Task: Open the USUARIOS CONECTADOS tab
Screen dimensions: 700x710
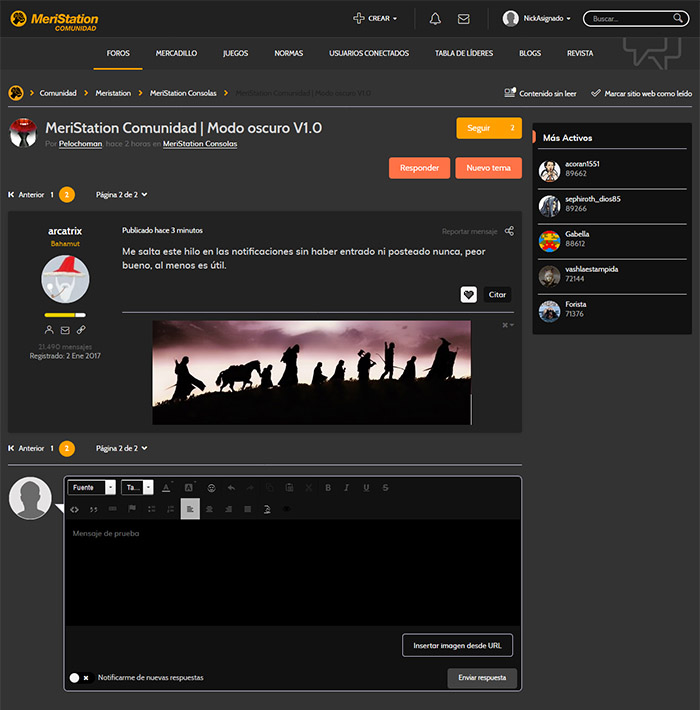Action: [x=369, y=53]
